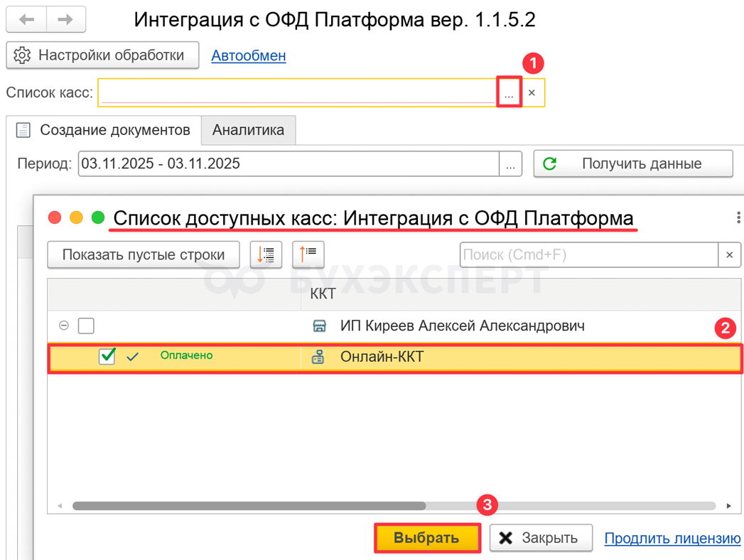
Task: Collapse all rows with the up-arrow list icon
Action: [308, 254]
